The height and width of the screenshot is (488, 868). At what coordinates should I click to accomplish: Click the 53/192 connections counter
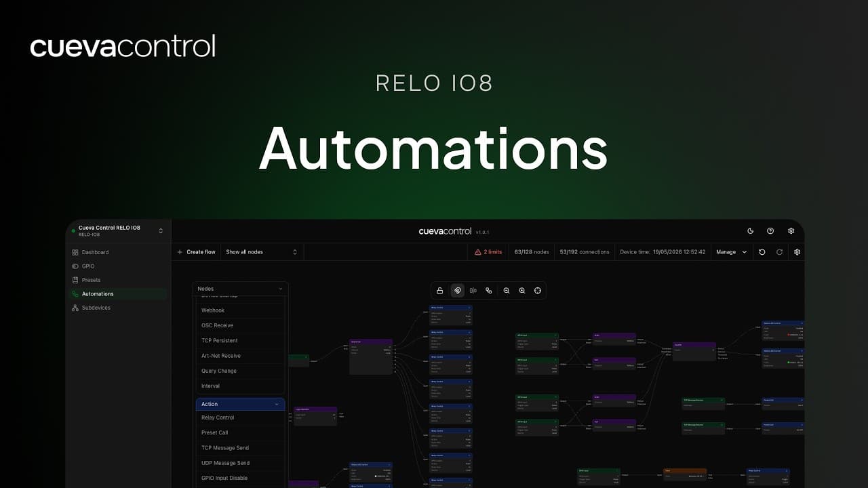pos(585,252)
